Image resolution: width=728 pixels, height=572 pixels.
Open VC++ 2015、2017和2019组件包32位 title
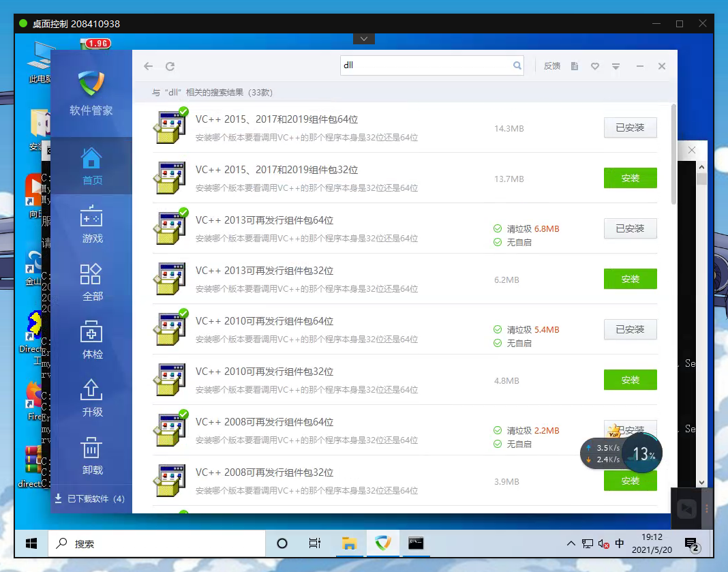(x=277, y=170)
